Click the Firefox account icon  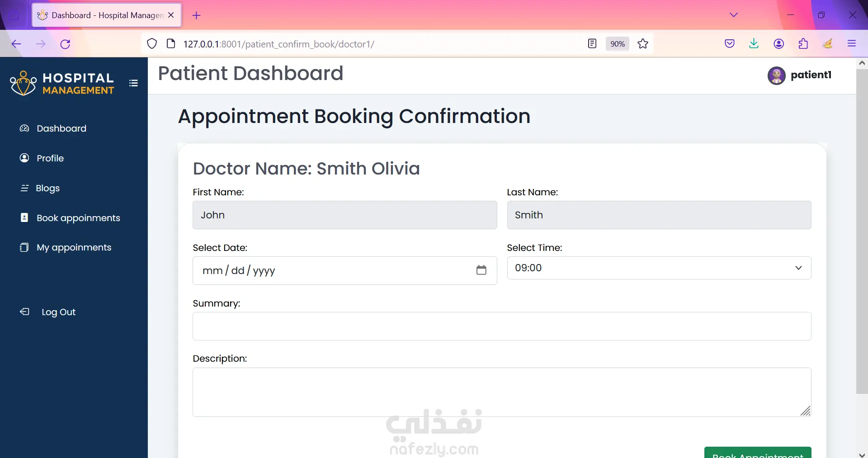pyautogui.click(x=778, y=44)
